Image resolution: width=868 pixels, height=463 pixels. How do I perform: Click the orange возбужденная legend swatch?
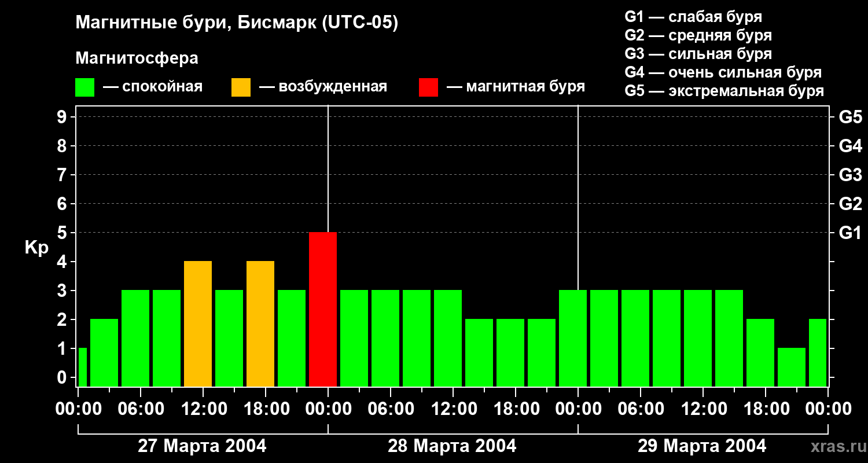pos(241,87)
